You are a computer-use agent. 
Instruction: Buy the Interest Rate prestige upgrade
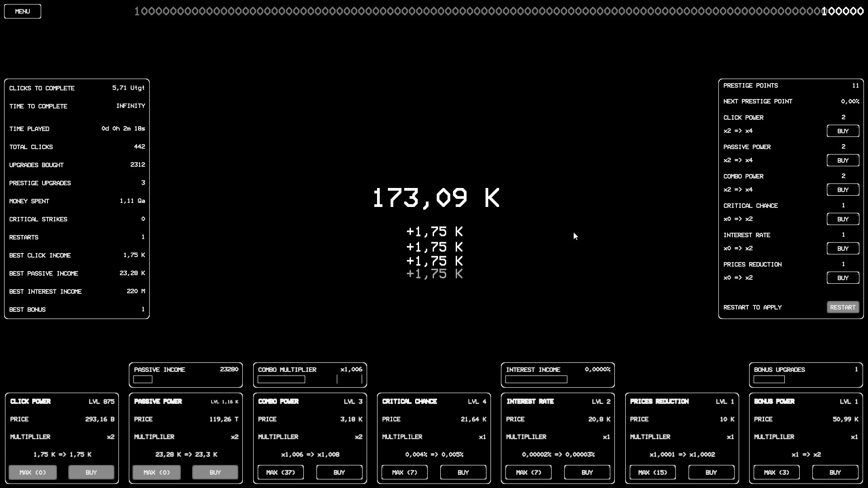pyautogui.click(x=843, y=248)
